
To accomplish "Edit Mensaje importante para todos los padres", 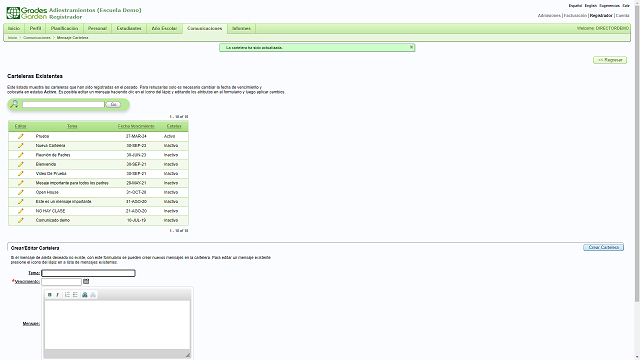I will (x=20, y=183).
